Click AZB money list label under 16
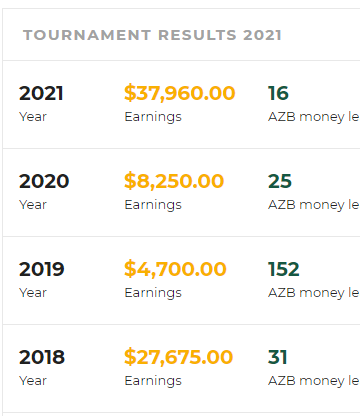Viewport: 360px width, 416px height. click(x=314, y=117)
